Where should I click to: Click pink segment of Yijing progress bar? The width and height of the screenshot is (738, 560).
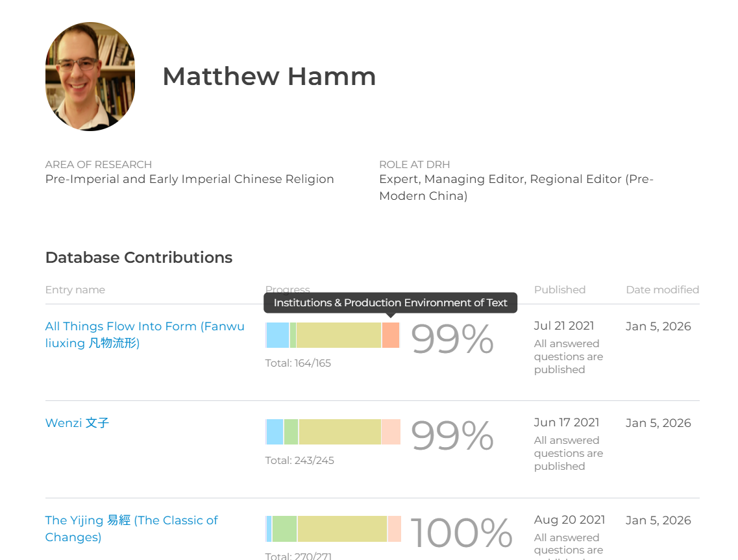(394, 529)
